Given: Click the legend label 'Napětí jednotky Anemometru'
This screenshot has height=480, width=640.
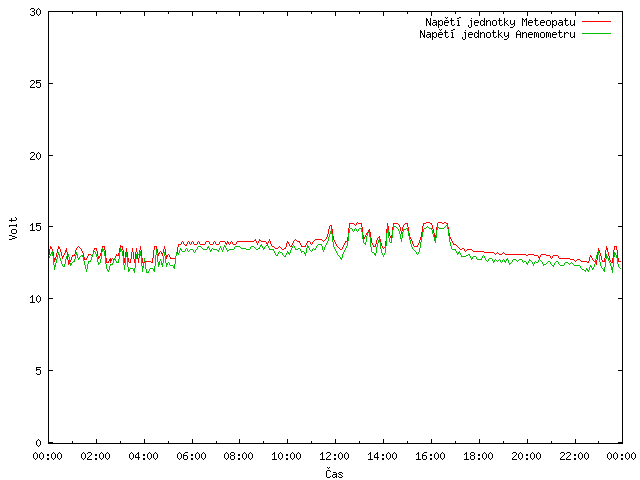Looking at the screenshot, I should (x=497, y=34).
